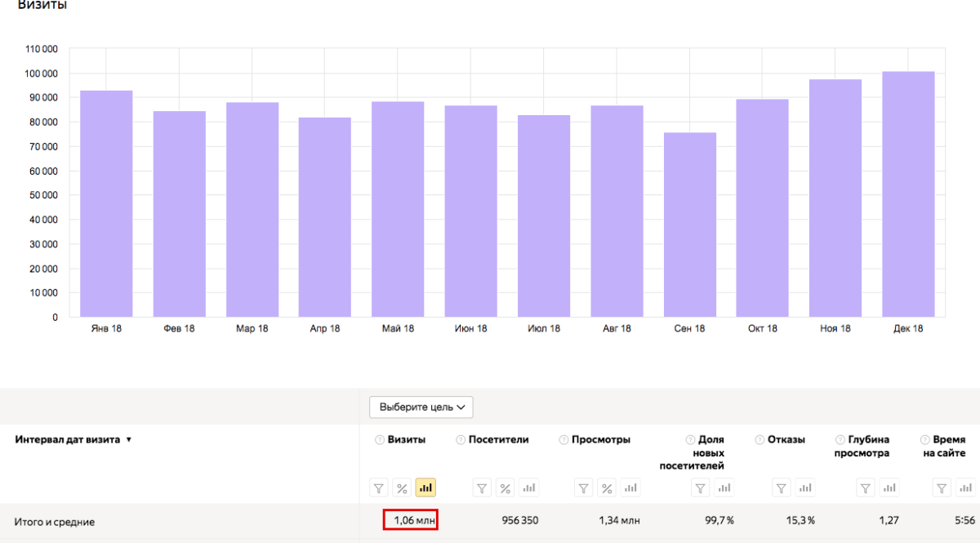The image size is (980, 543).
Task: Show Отказы metric on the chart
Action: pyautogui.click(x=805, y=488)
